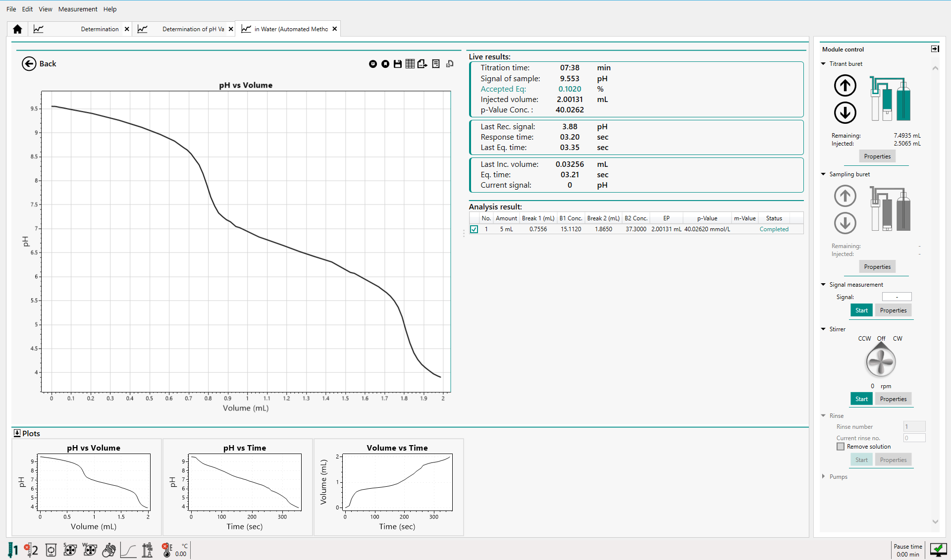
Task: Uncheck analysis result row 1 checkbox
Action: click(x=474, y=229)
